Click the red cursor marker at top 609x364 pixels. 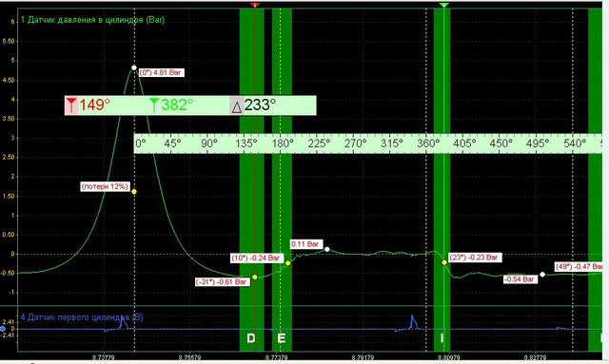coord(255,5)
